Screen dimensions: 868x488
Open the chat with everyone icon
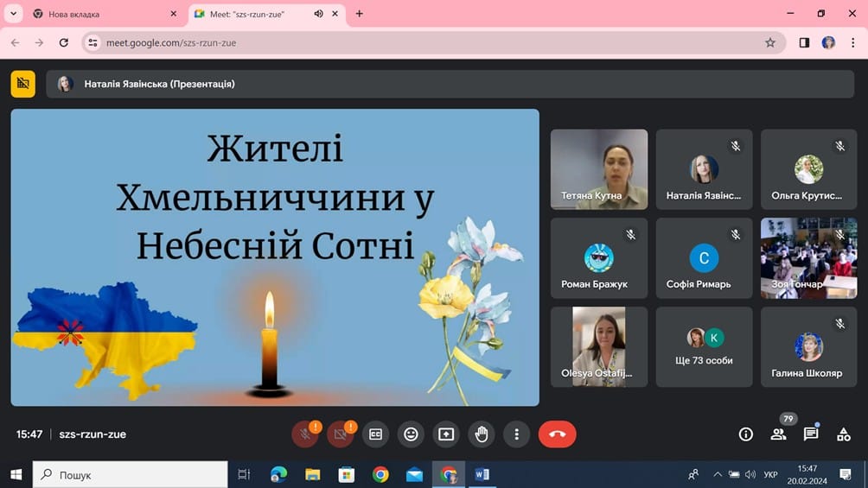(x=811, y=434)
